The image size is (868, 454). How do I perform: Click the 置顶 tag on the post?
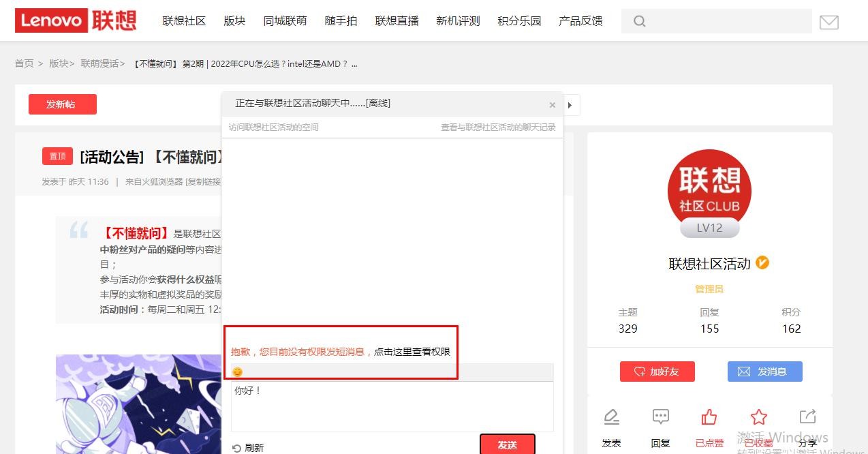click(57, 156)
